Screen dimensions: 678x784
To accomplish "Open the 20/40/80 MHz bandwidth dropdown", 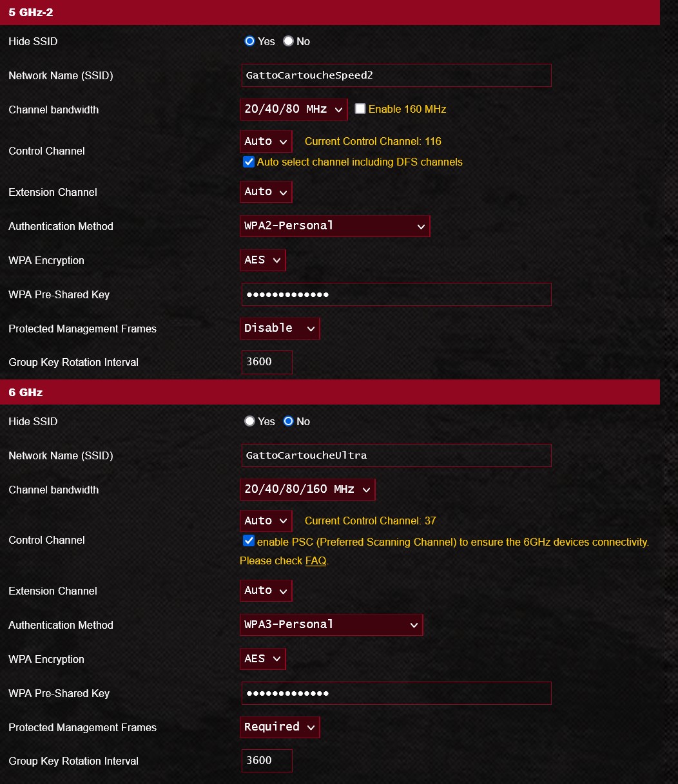I will pos(294,110).
